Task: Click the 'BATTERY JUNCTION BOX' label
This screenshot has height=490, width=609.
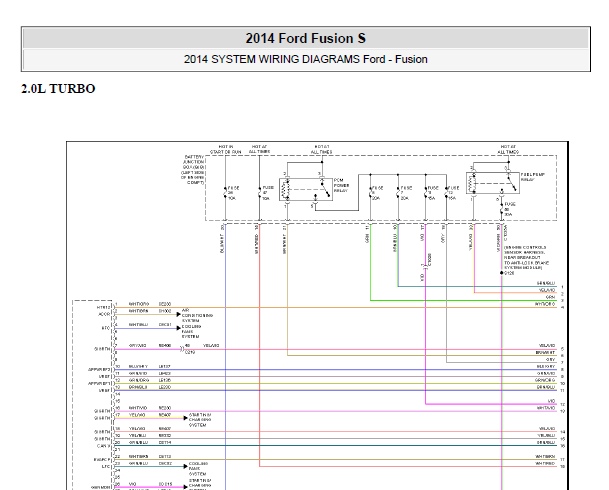Action: point(193,170)
